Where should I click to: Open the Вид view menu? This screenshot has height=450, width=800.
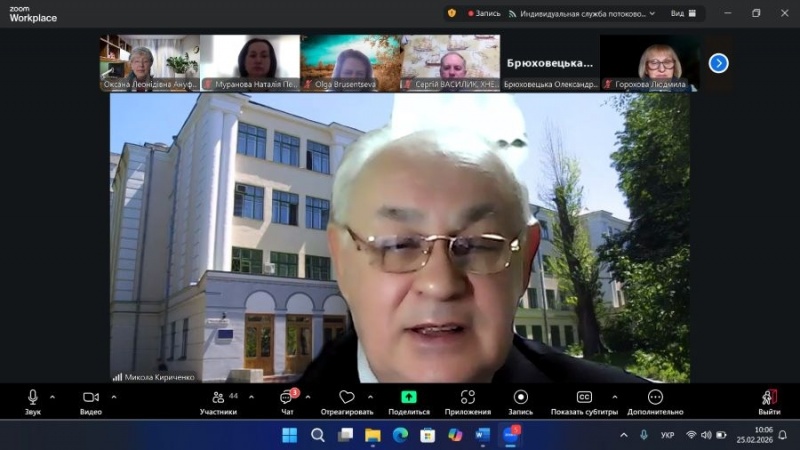[683, 14]
